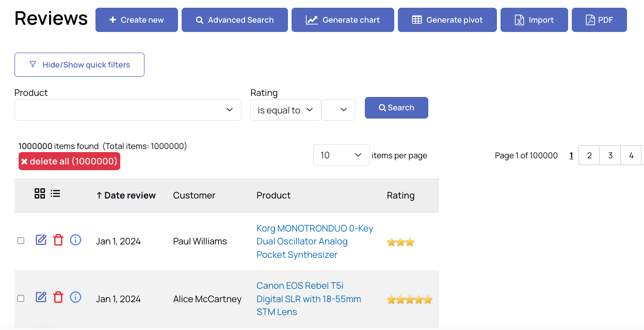Screen dimensions: 644x330
Task: Switch to grid view icon in header
Action: coord(40,193)
